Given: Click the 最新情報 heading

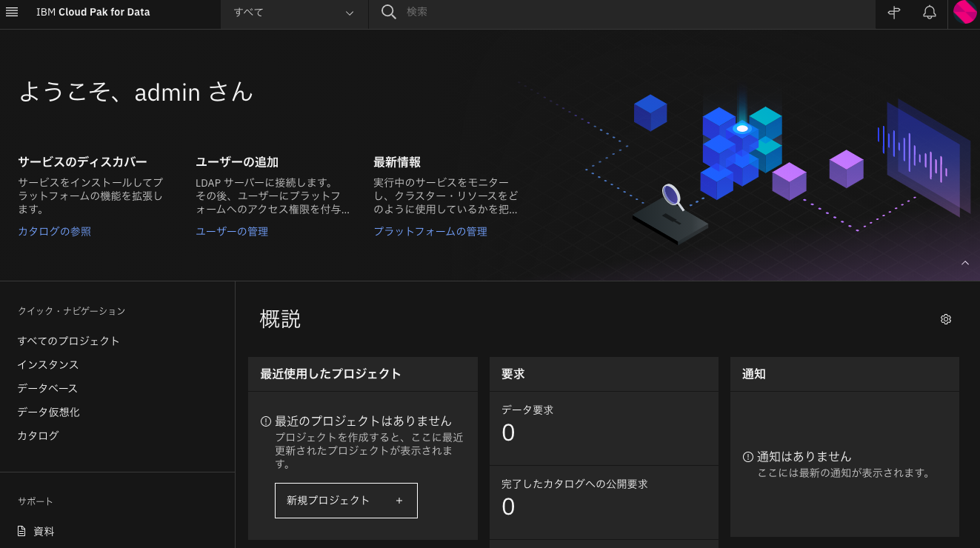Looking at the screenshot, I should click(x=397, y=162).
